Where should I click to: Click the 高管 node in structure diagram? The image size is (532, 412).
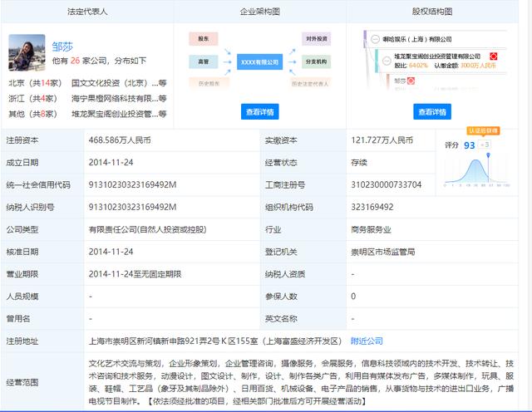click(x=204, y=61)
